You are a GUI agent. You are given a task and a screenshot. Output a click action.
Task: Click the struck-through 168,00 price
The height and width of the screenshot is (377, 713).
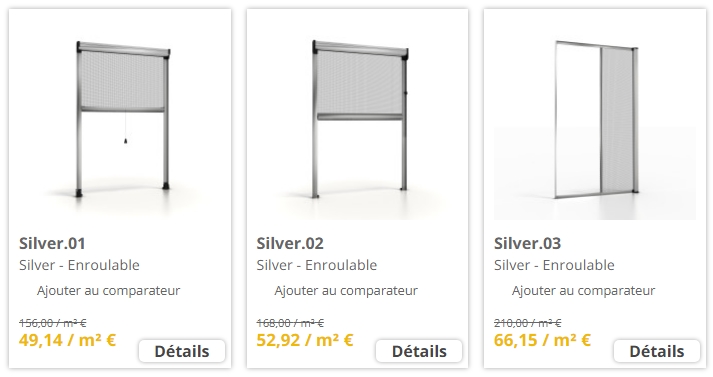click(290, 323)
